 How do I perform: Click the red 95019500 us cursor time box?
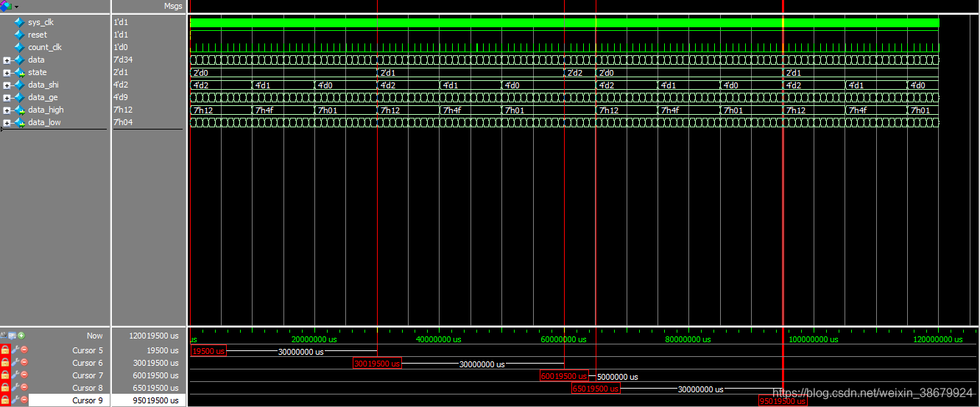click(x=783, y=401)
